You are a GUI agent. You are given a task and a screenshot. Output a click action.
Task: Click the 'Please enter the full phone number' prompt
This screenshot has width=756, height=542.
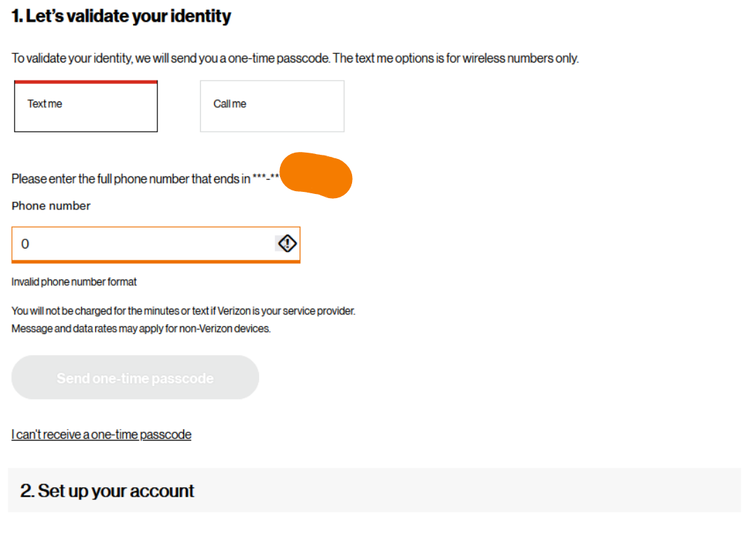131,179
